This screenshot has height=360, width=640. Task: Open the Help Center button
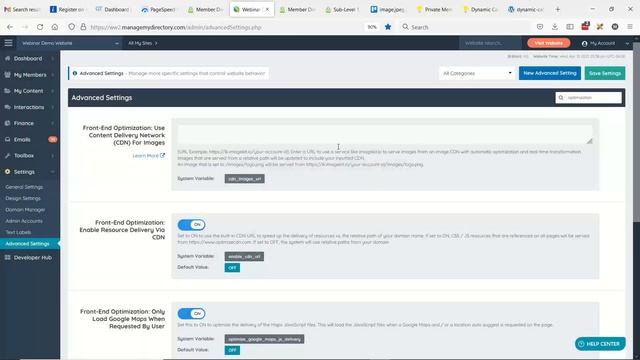[600, 344]
